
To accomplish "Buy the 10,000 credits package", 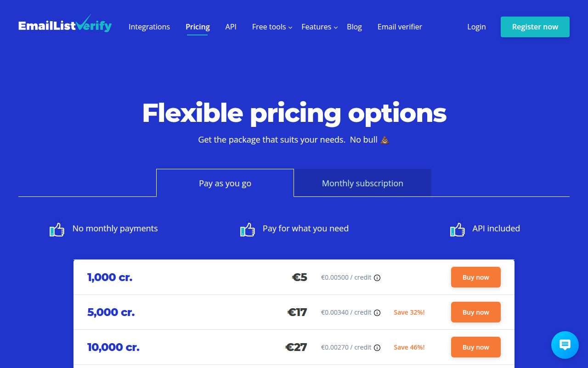I will tap(475, 347).
